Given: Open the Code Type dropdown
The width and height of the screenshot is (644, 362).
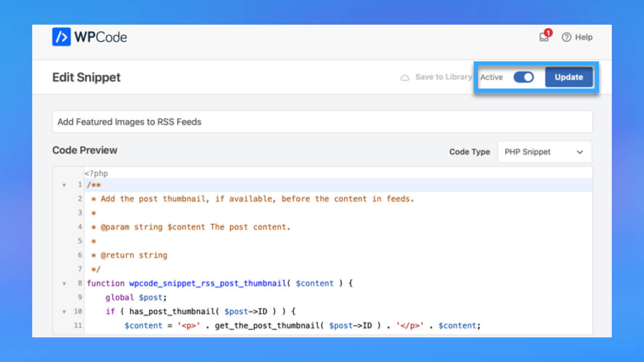Looking at the screenshot, I should (544, 152).
